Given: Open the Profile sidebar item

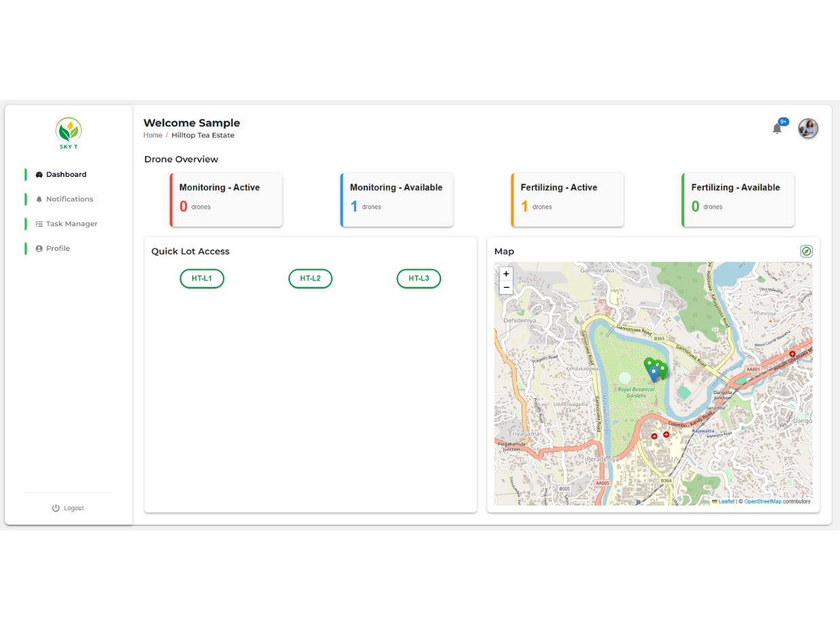Looking at the screenshot, I should point(58,249).
